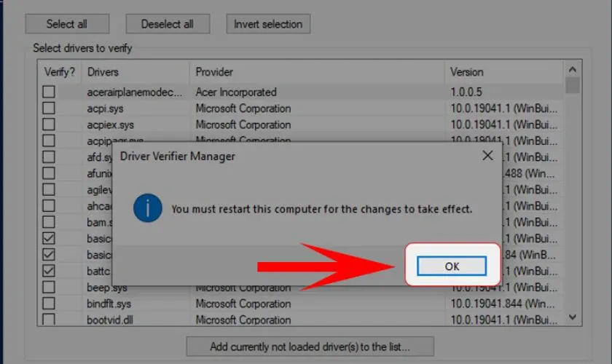
Task: Click the Invert selection button
Action: tap(268, 24)
